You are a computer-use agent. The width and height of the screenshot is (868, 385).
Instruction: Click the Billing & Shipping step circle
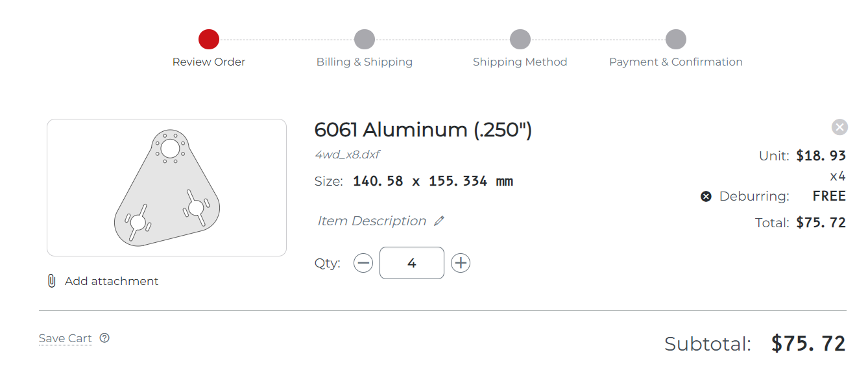point(365,39)
